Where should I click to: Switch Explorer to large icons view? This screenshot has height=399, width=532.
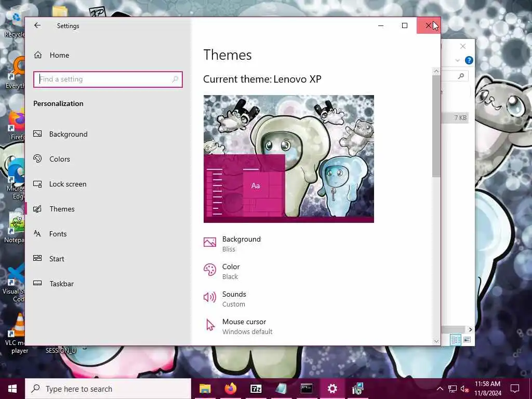[467, 340]
